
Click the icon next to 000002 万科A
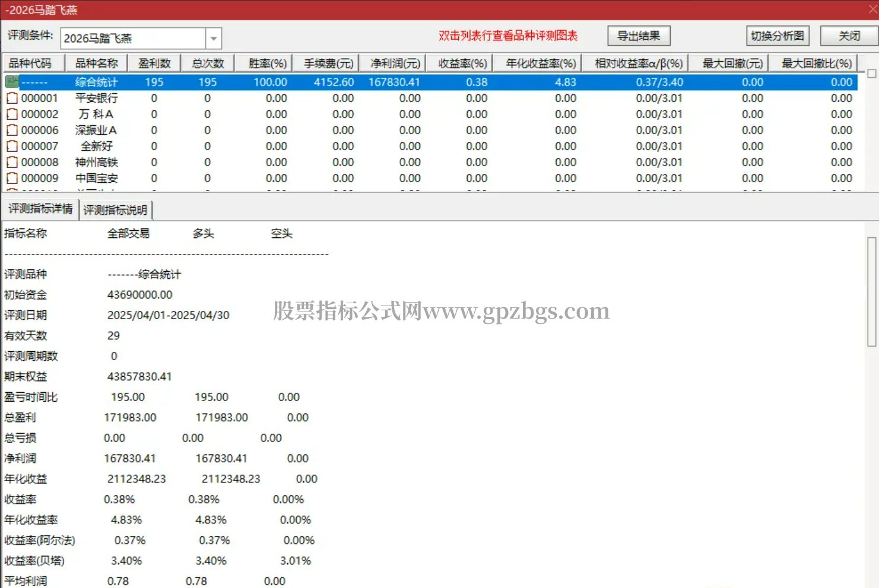(x=12, y=115)
